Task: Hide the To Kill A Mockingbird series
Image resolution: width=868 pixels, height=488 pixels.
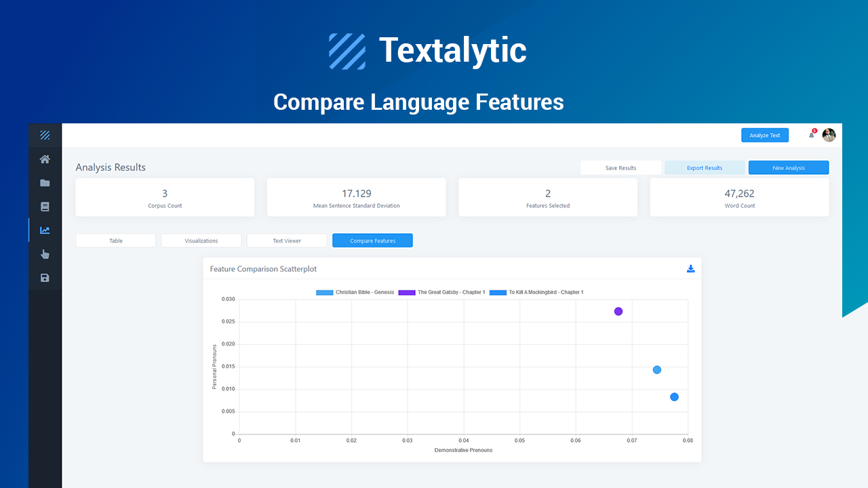Action: (536, 292)
